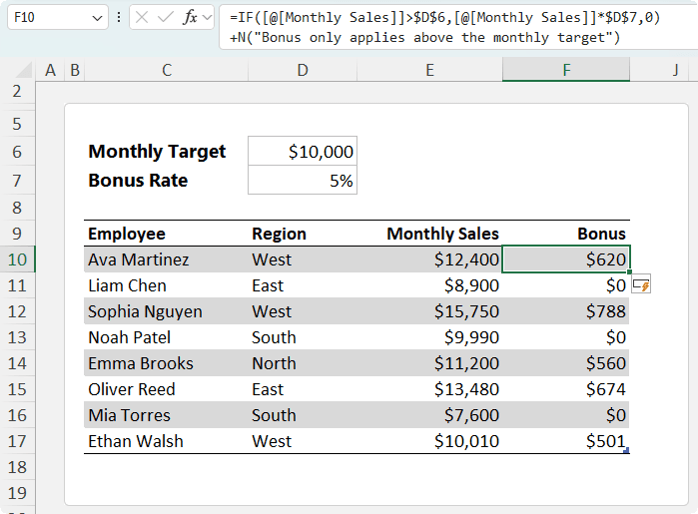Select column F header
The image size is (698, 514).
tap(566, 70)
